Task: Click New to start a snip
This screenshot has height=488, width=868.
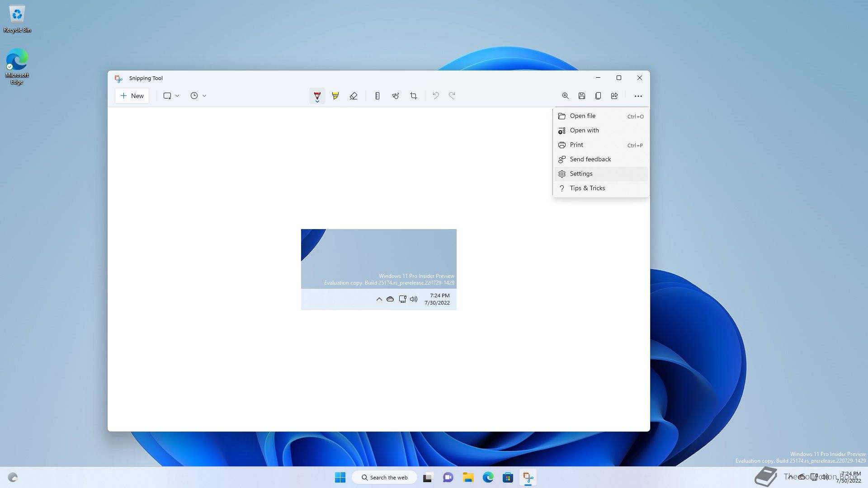Action: pyautogui.click(x=132, y=96)
